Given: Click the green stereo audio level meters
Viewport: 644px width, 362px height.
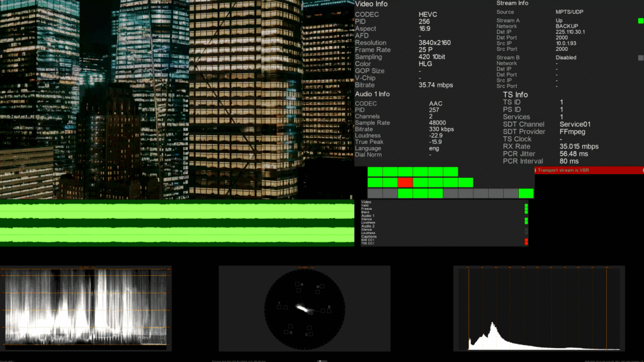Looking at the screenshot, I should (176, 222).
